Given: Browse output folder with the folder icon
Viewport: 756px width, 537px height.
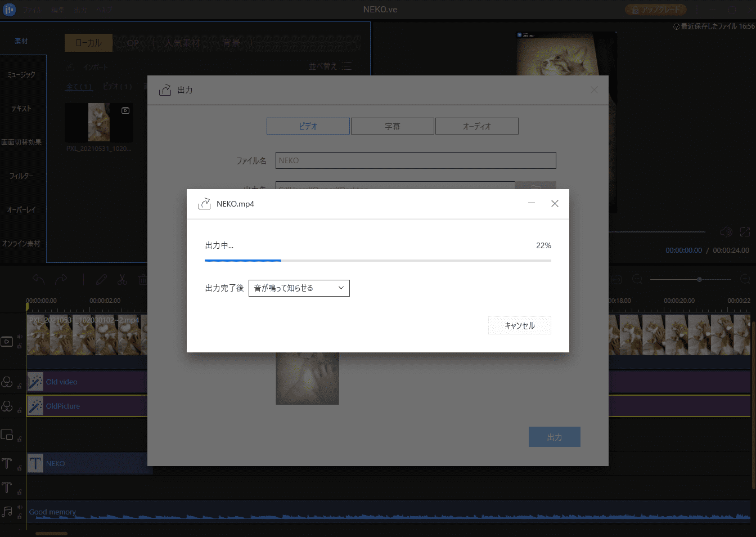Looking at the screenshot, I should point(535,187).
